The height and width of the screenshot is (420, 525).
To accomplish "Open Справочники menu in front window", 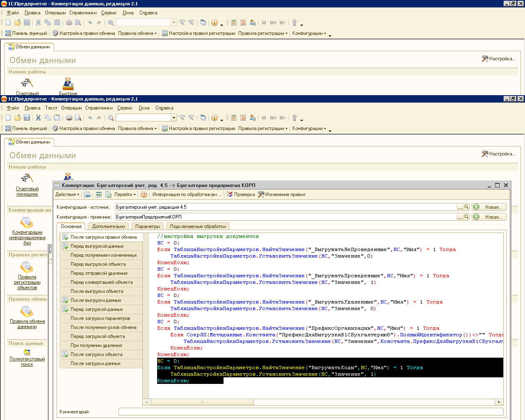I will (99, 108).
